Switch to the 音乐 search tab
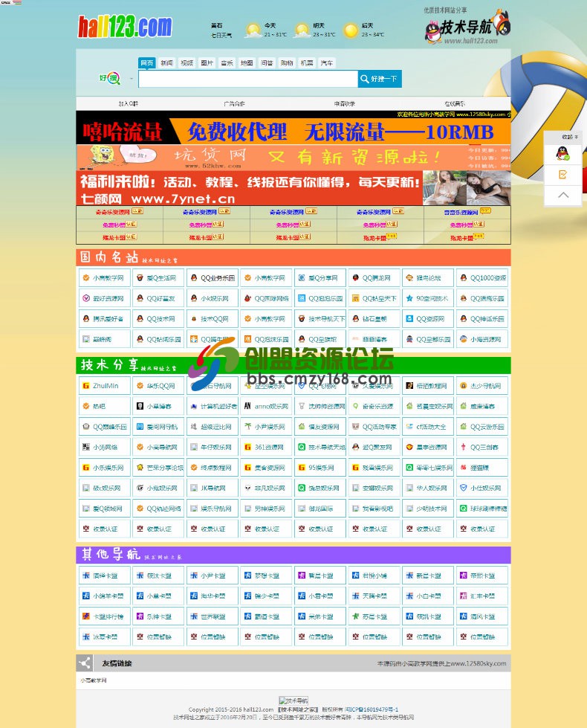 [227, 62]
